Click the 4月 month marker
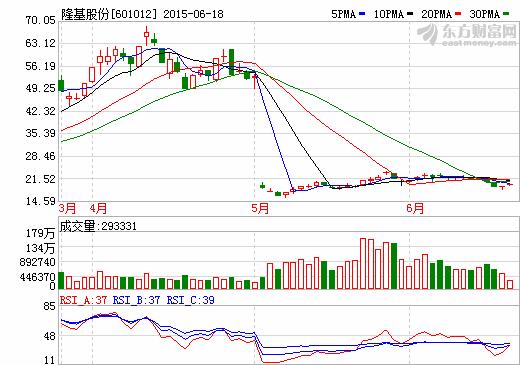The width and height of the screenshot is (520, 365). click(x=98, y=208)
